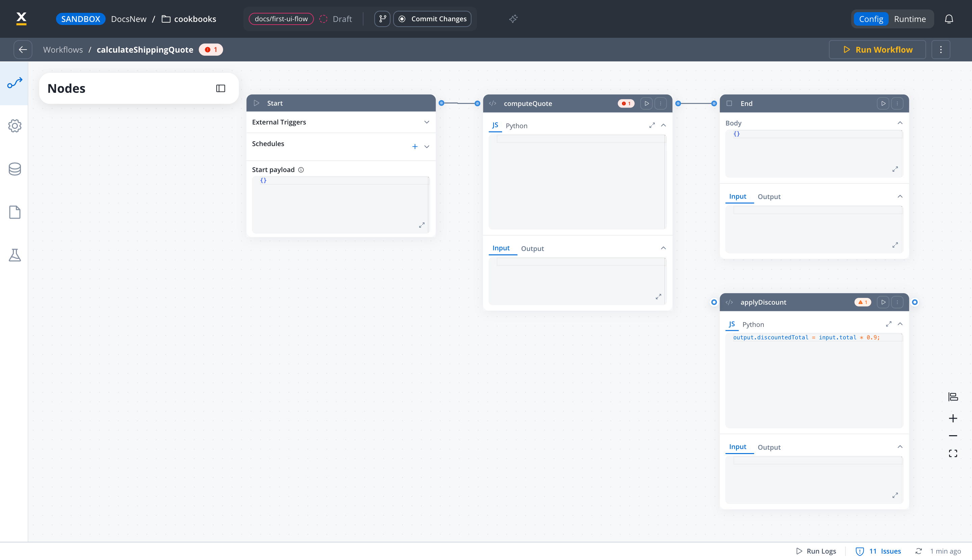The width and height of the screenshot is (972, 560).
Task: Click the computeQuote node error badge
Action: [626, 104]
